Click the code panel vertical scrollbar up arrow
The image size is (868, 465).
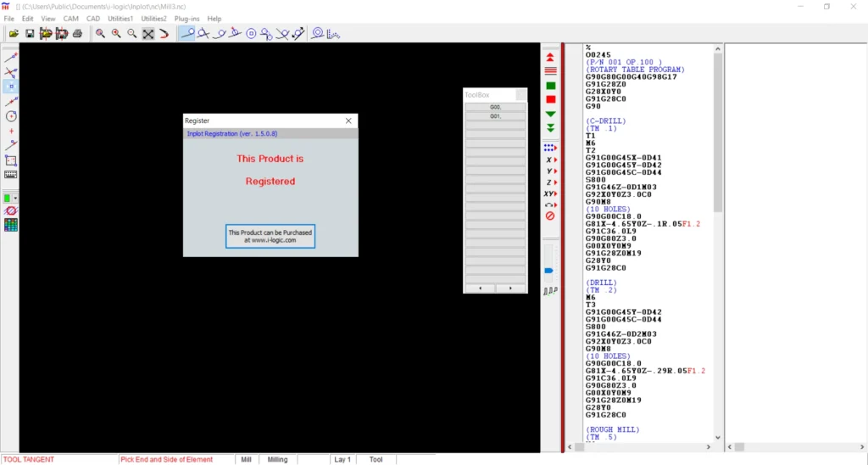pos(717,48)
